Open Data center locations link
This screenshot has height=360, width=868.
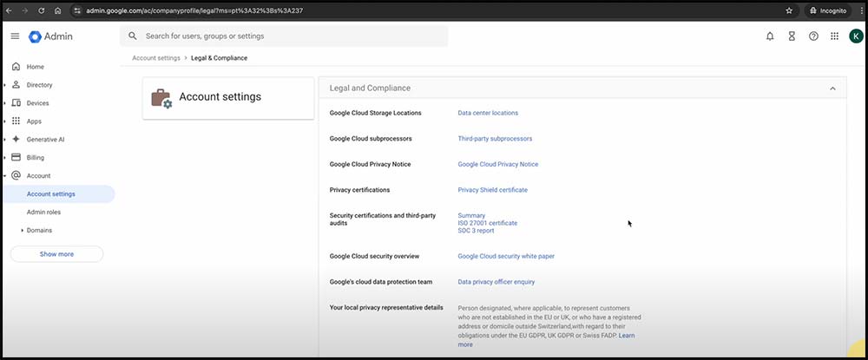point(488,113)
